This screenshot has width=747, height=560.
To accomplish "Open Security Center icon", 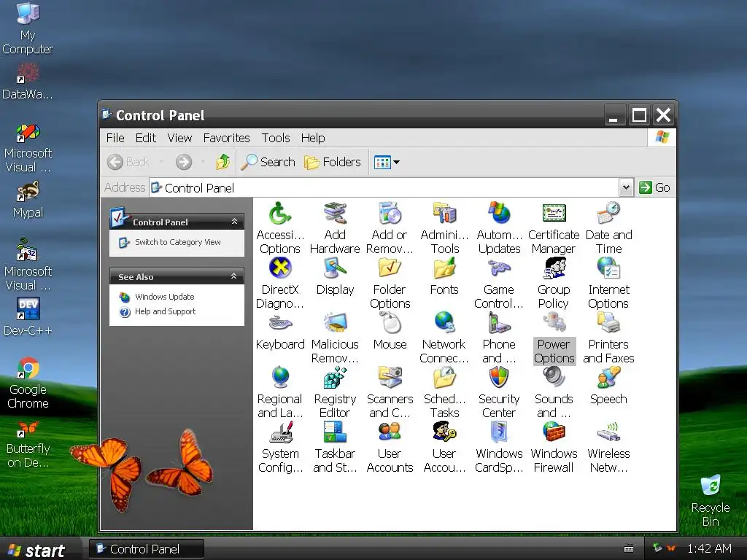I will tap(499, 378).
